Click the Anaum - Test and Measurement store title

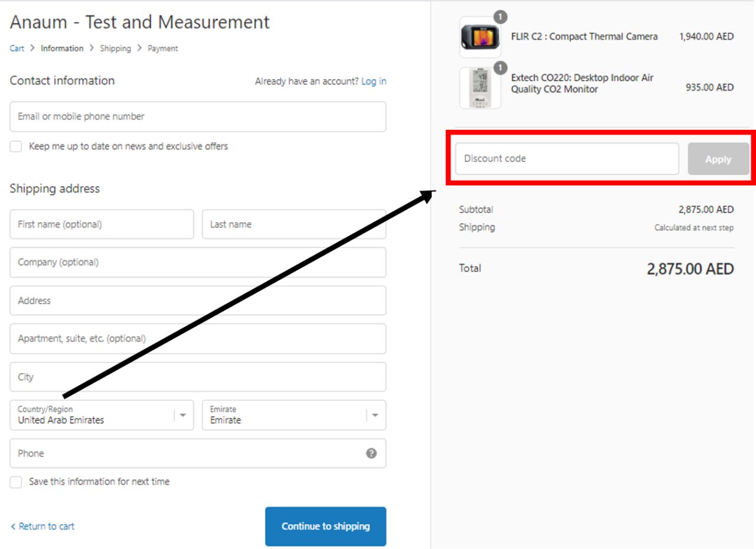pyautogui.click(x=140, y=22)
